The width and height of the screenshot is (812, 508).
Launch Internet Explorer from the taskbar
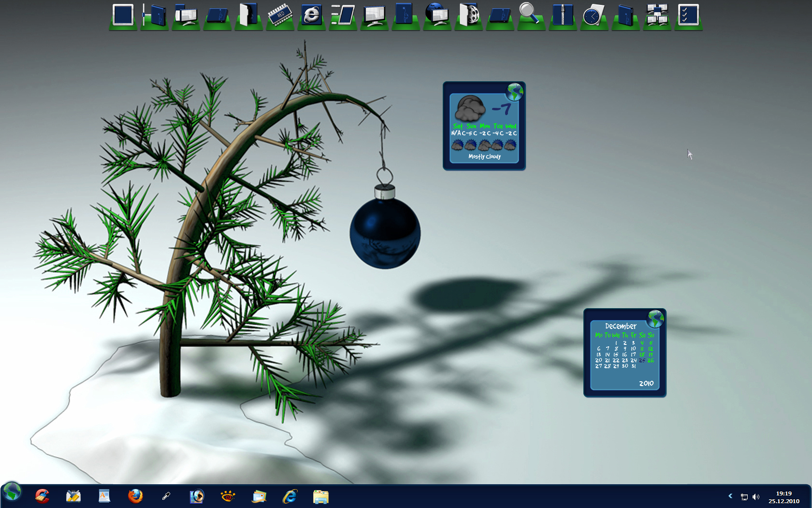(290, 496)
